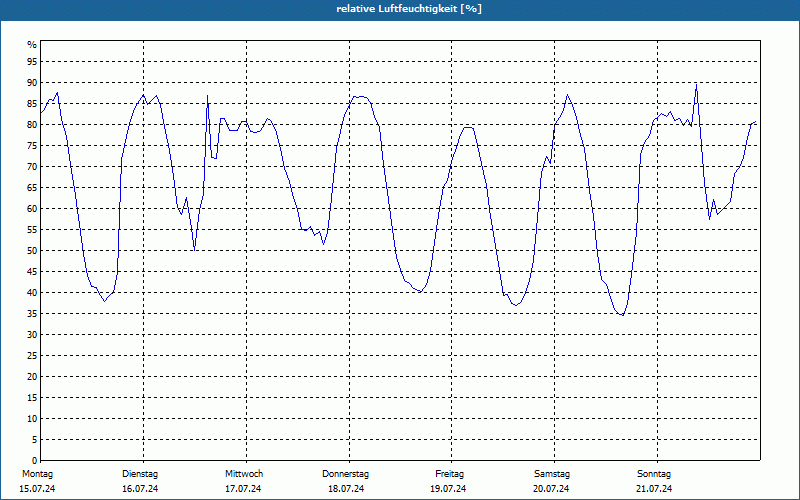This screenshot has width=800, height=500.
Task: Select the y-axis value 20
Action: pyautogui.click(x=32, y=377)
